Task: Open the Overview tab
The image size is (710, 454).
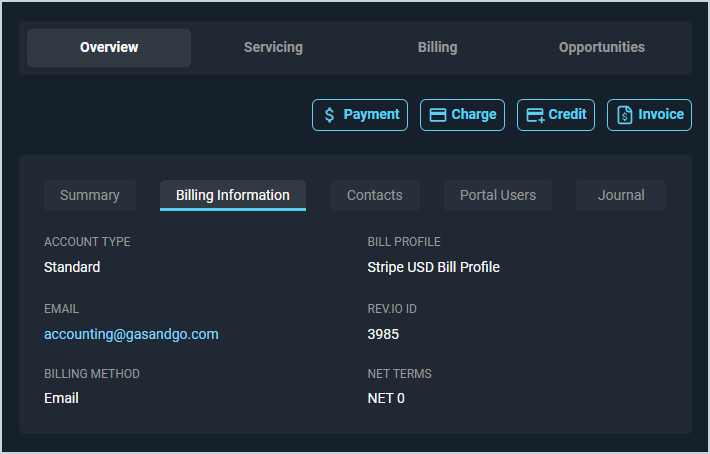Action: tap(109, 48)
